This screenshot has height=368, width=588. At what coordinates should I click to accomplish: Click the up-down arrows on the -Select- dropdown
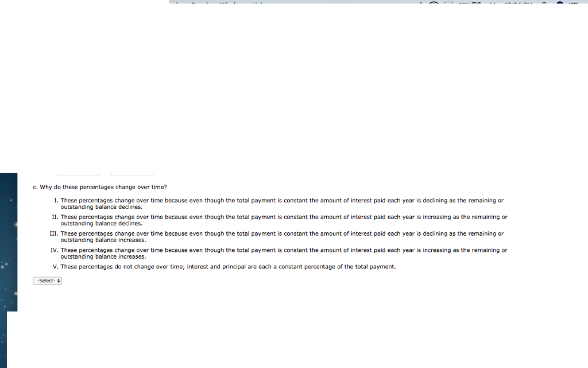tap(59, 281)
